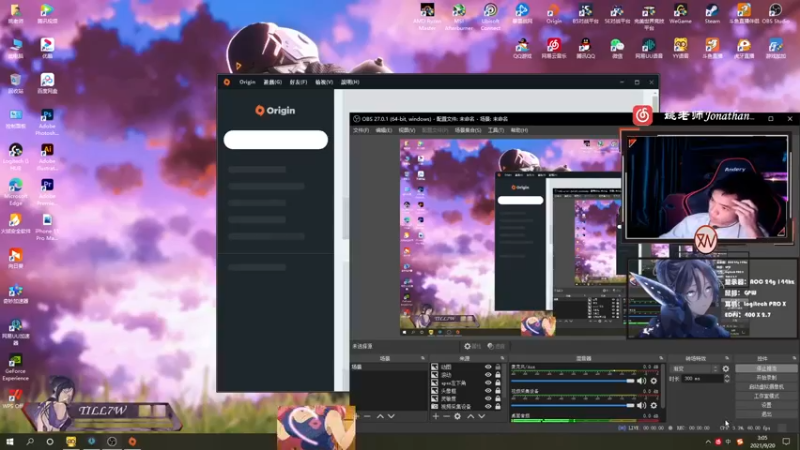Click the 时长 duration stepper arrows
Image resolution: width=800 pixels, height=450 pixels.
(x=727, y=379)
